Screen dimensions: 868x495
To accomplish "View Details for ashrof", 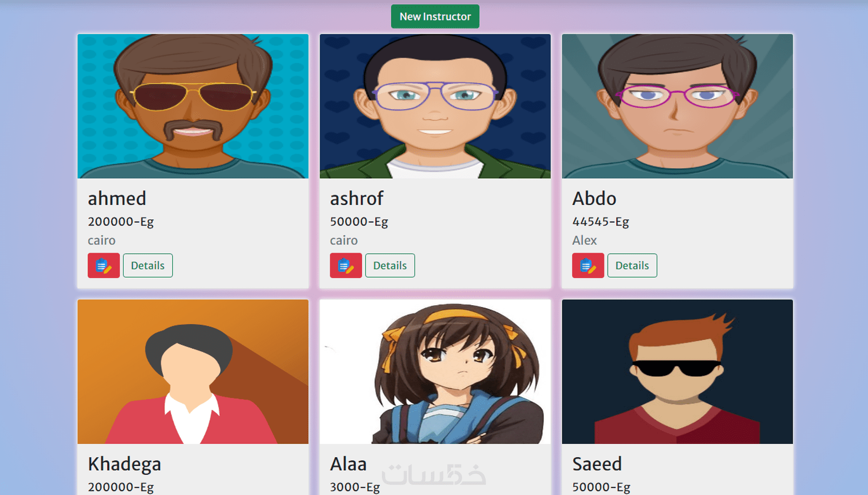I will tap(390, 265).
